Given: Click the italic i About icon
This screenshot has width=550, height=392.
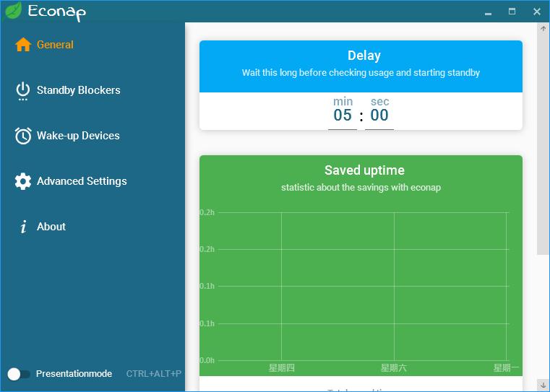Looking at the screenshot, I should tap(23, 227).
